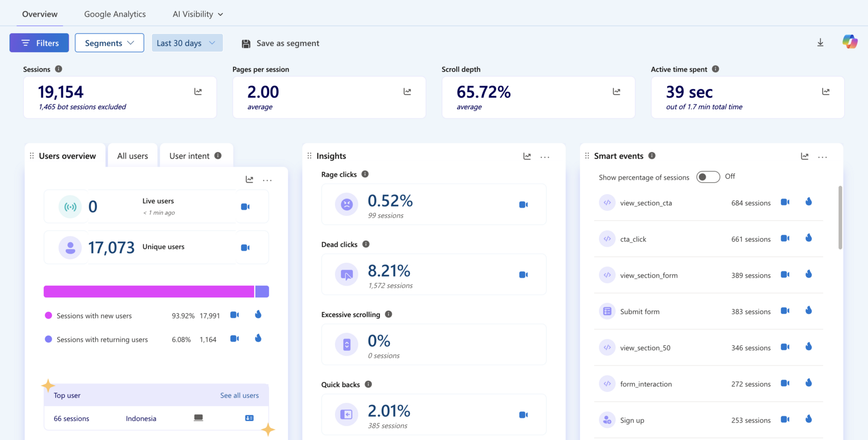Viewport: 868px width, 440px height.
Task: Click the Smart events trend chart icon
Action: (804, 156)
